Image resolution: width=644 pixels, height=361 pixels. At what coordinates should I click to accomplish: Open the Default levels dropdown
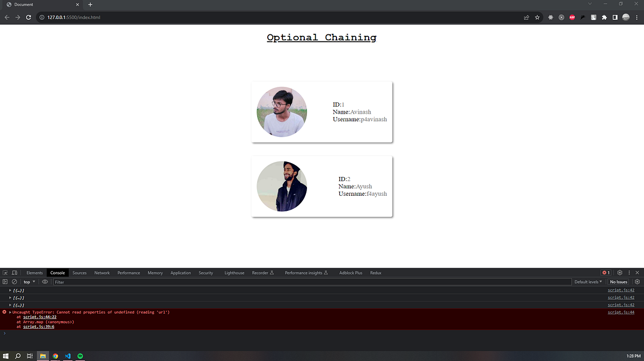click(x=588, y=282)
